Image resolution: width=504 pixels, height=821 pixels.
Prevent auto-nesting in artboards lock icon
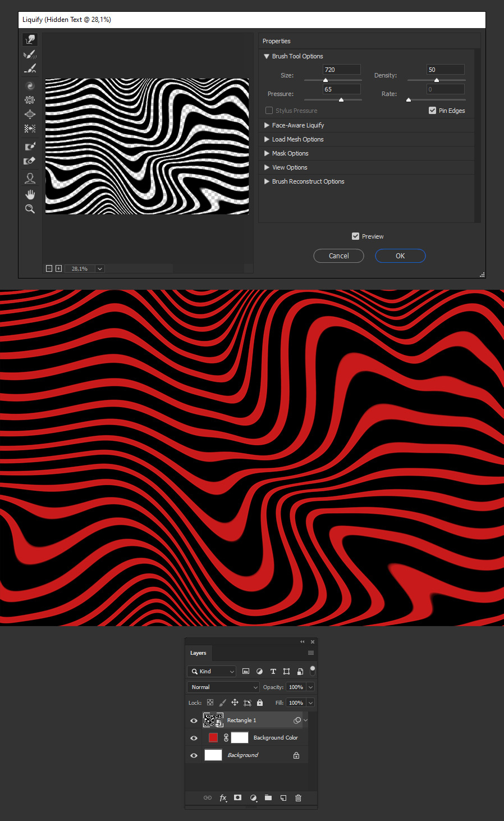pyautogui.click(x=247, y=703)
